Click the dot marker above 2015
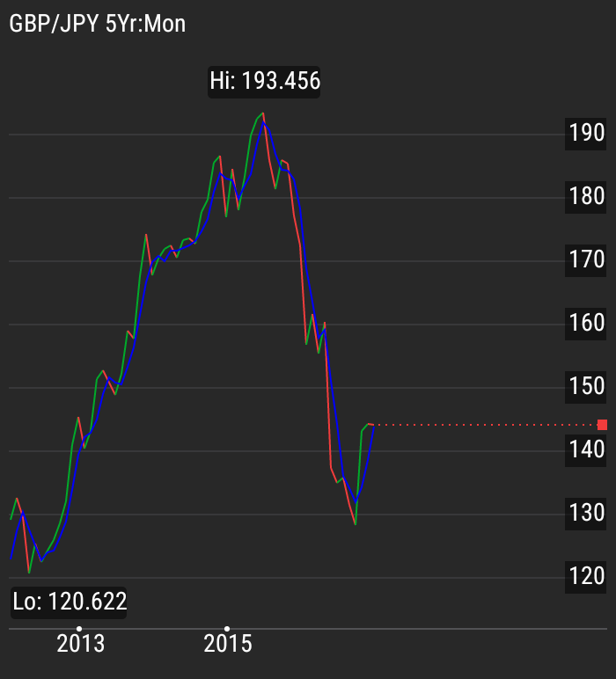Viewport: 616px width, 679px height. tap(227, 628)
